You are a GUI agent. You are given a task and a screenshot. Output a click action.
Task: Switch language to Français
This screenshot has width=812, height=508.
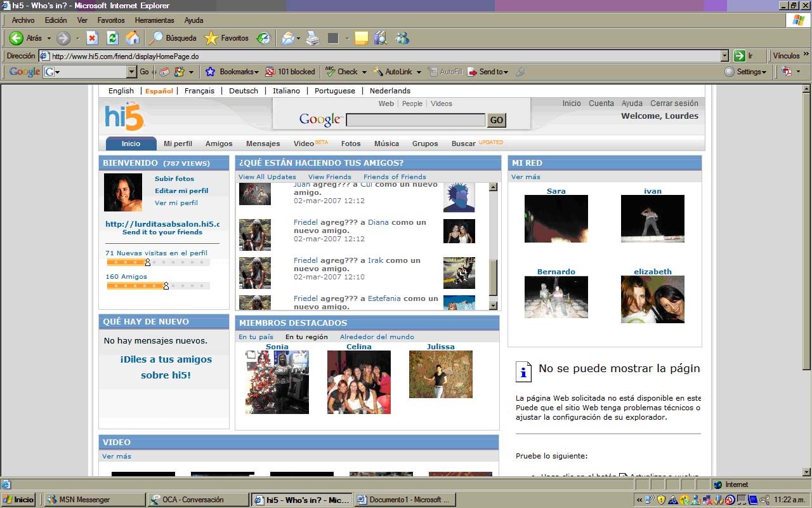pos(199,91)
